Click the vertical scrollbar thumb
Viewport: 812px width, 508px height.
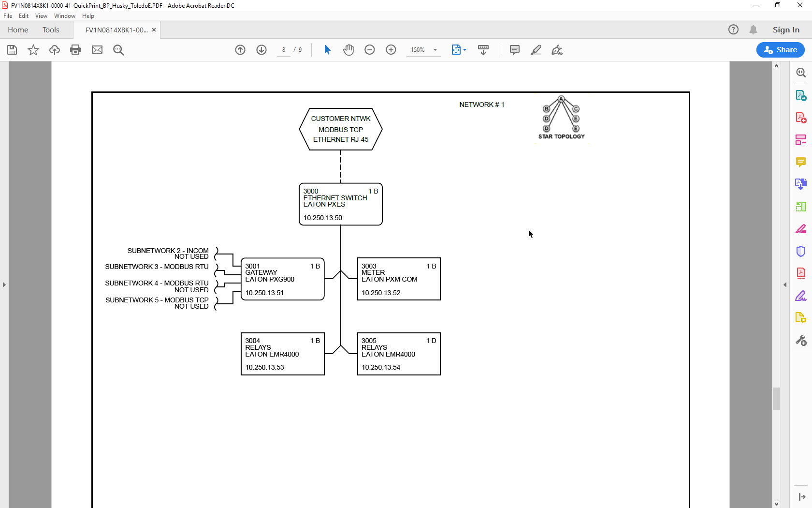point(776,399)
